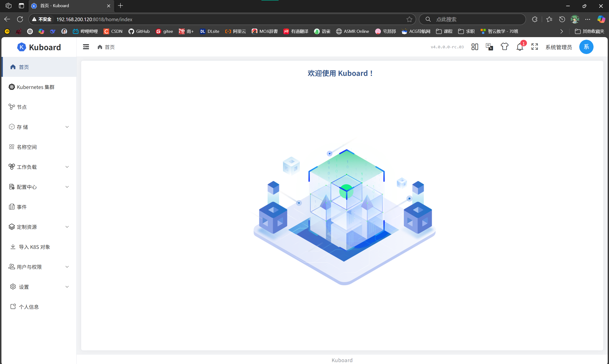The height and width of the screenshot is (364, 609).
Task: Toggle the sidebar collapse hamburger icon
Action: [86, 47]
